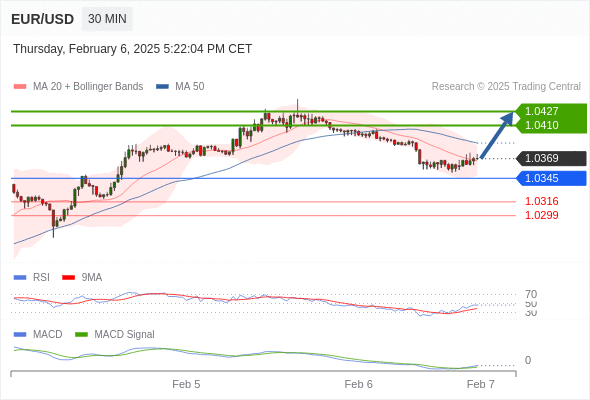This screenshot has height=400, width=590.
Task: Click the blue upward forecast arrow
Action: [497, 135]
